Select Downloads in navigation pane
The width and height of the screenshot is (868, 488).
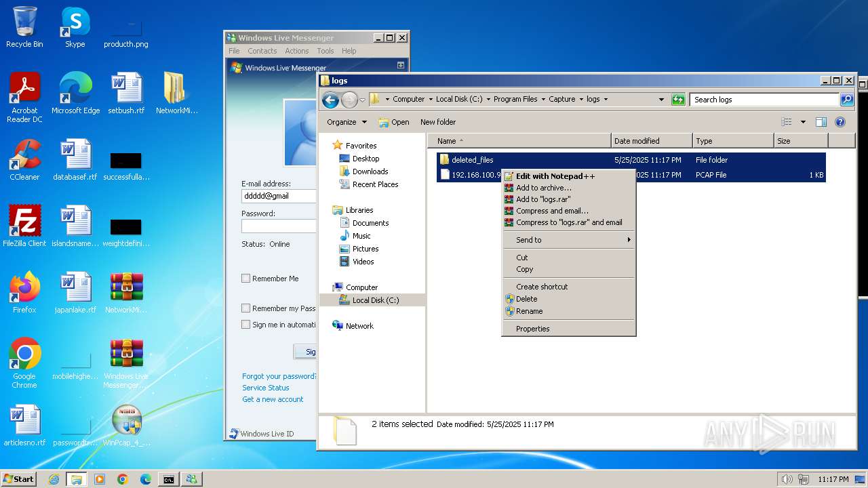370,171
